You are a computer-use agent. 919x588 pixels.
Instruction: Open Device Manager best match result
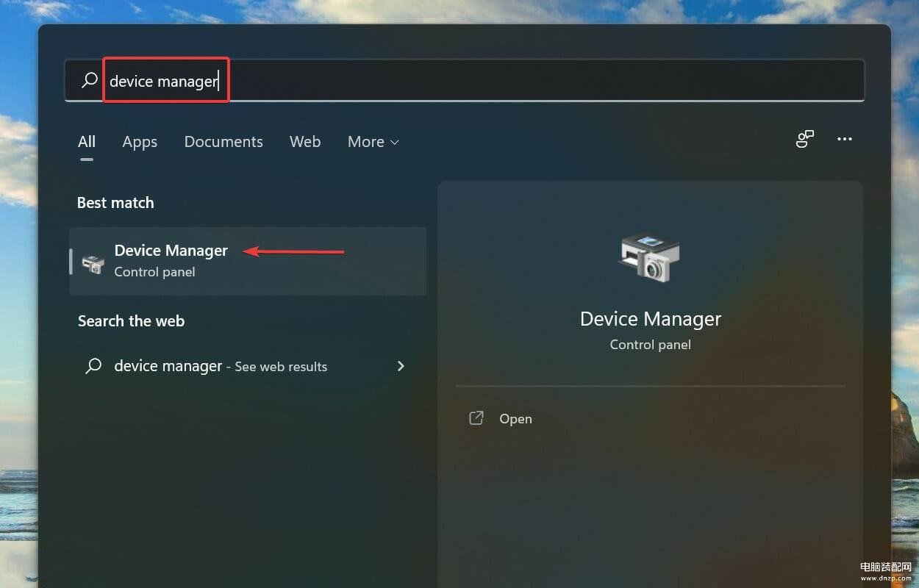point(248,261)
